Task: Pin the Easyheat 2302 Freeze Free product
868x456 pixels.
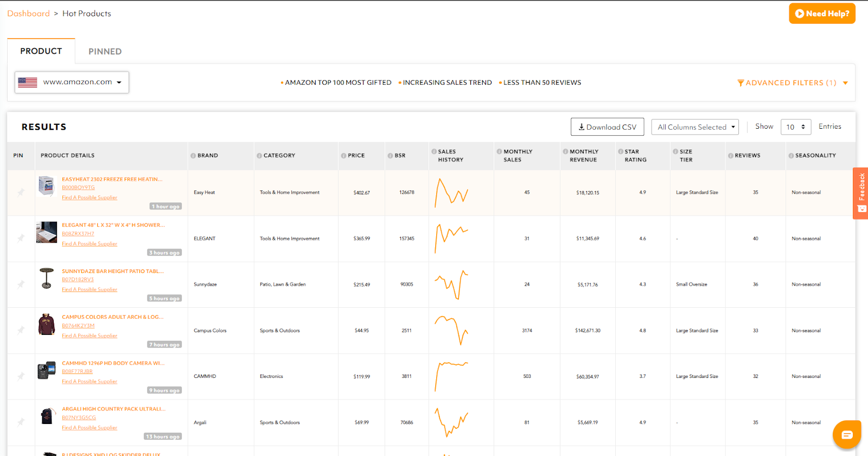Action: 21,192
